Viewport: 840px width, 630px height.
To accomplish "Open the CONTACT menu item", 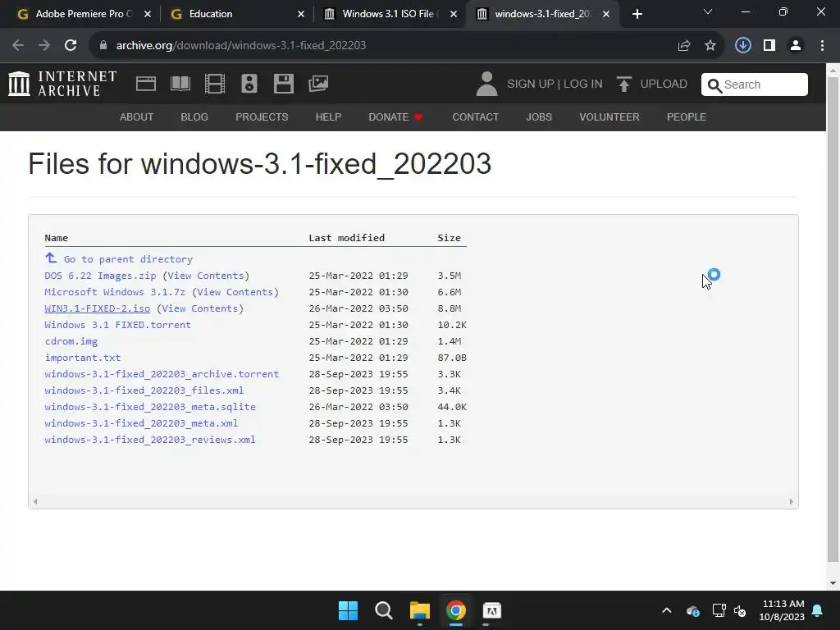I will [476, 116].
